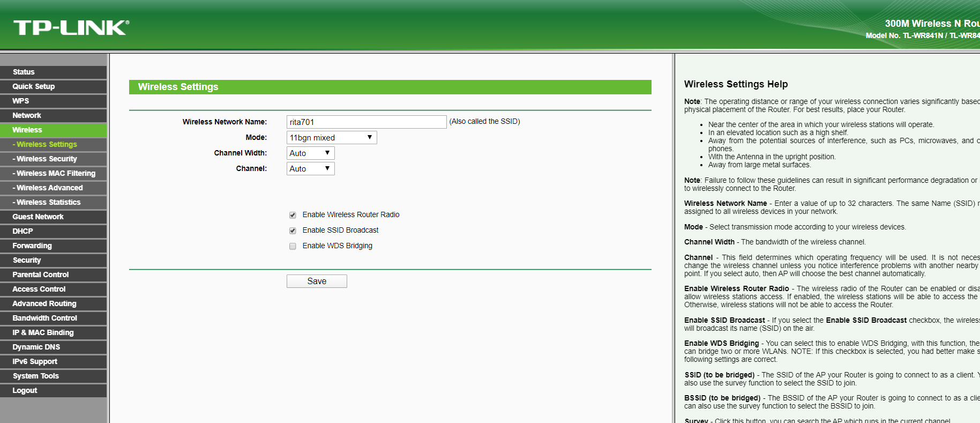Screen dimensions: 980x423
Task: Toggle Enable Wireless Router Radio checkbox
Action: (x=293, y=215)
